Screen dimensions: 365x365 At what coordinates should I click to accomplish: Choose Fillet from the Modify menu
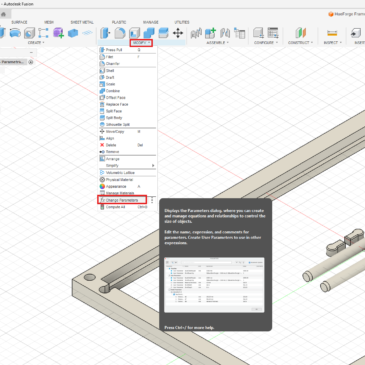pos(127,57)
